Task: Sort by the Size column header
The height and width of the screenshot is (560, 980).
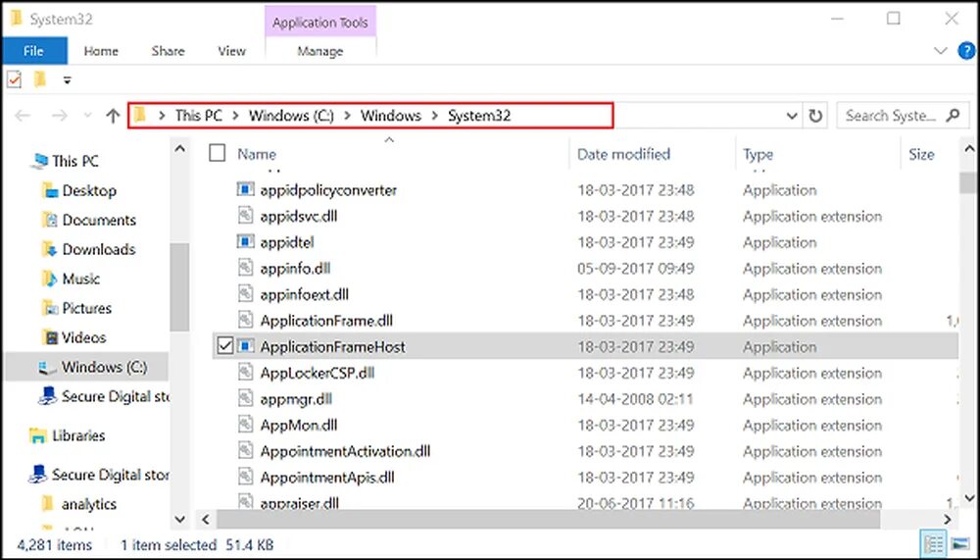Action: pos(920,154)
